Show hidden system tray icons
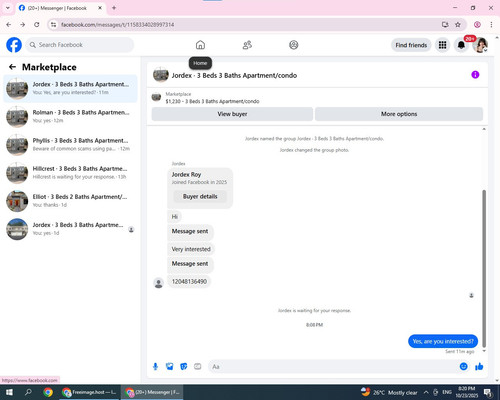The width and height of the screenshot is (500, 400). [426, 392]
